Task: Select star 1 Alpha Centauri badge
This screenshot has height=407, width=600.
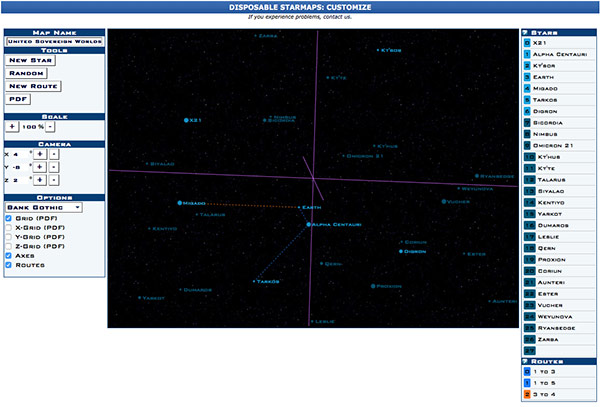Action: tap(527, 54)
